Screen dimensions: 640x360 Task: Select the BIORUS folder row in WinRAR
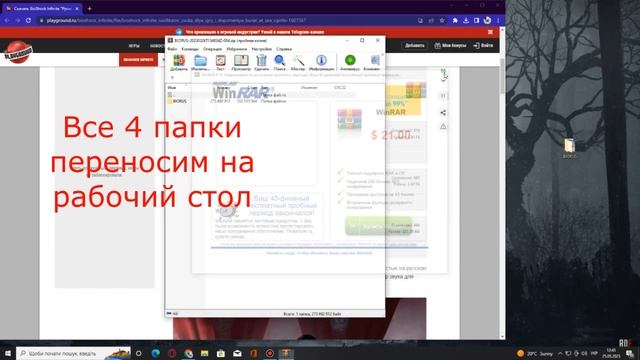coord(261,101)
